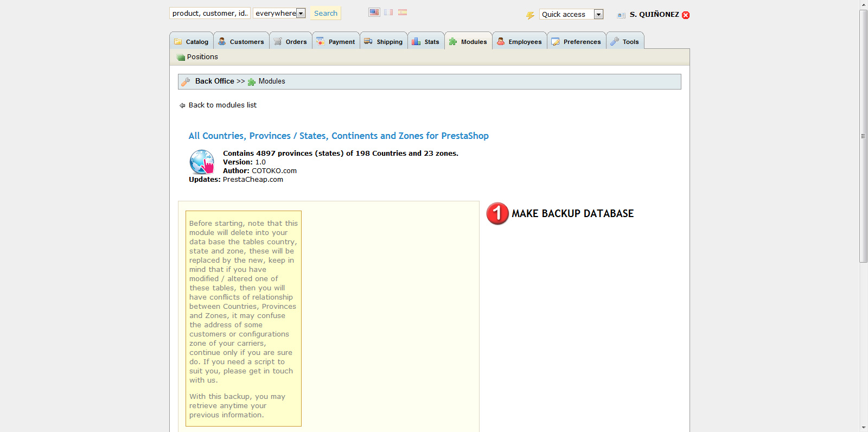The image size is (868, 432).
Task: Select the French flag language icon
Action: [388, 12]
